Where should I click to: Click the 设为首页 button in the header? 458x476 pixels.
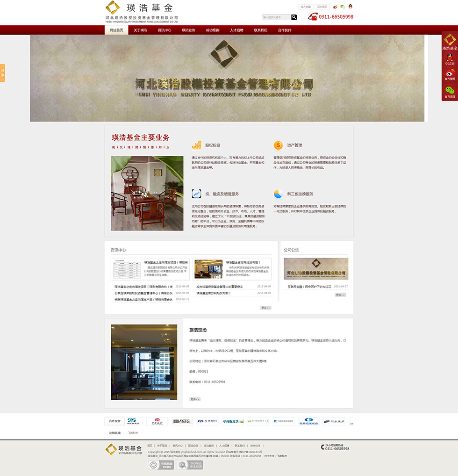click(x=322, y=7)
